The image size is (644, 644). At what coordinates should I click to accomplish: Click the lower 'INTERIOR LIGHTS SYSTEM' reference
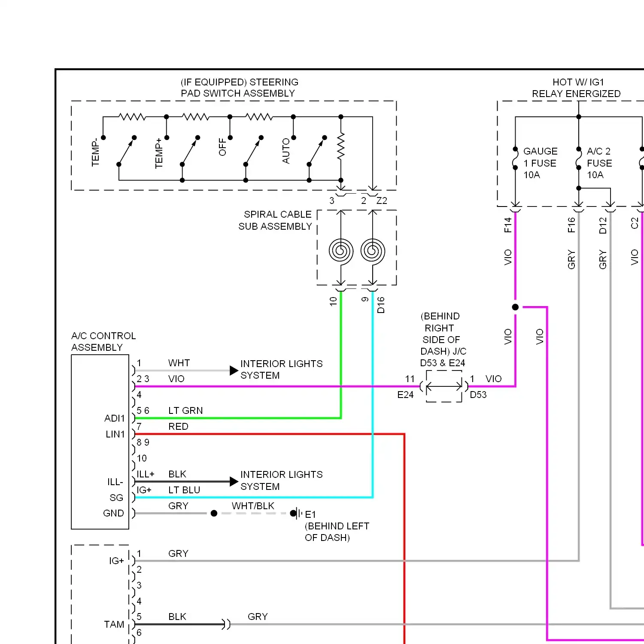click(x=281, y=480)
